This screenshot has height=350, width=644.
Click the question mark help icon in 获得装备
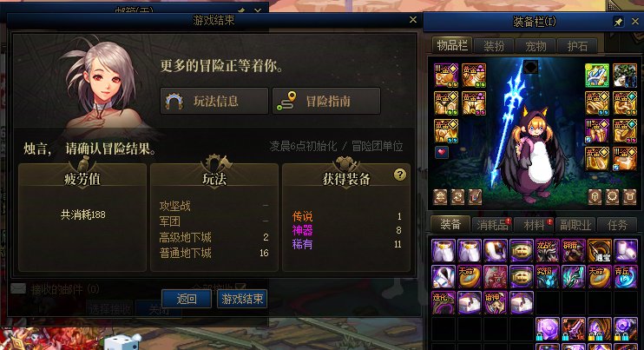pyautogui.click(x=399, y=175)
